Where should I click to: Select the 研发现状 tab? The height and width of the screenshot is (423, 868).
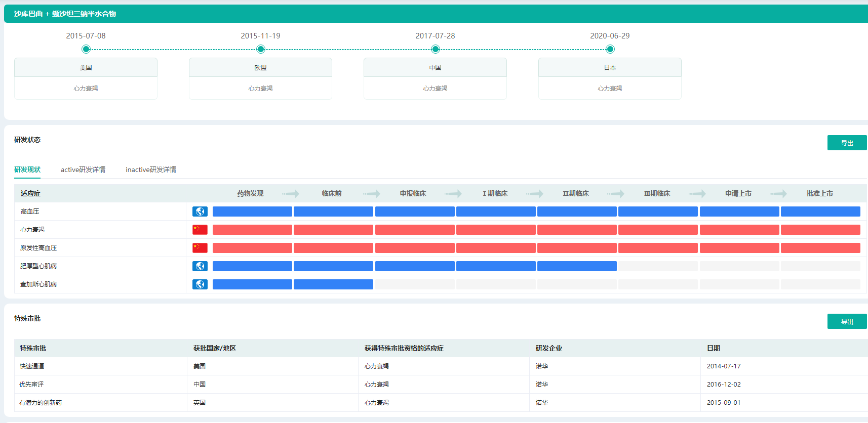tap(27, 170)
